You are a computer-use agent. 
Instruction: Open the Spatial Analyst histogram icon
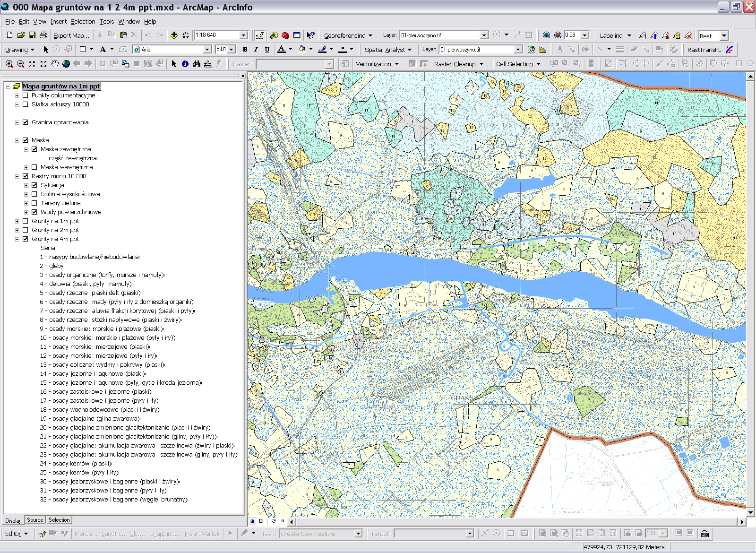pyautogui.click(x=543, y=50)
